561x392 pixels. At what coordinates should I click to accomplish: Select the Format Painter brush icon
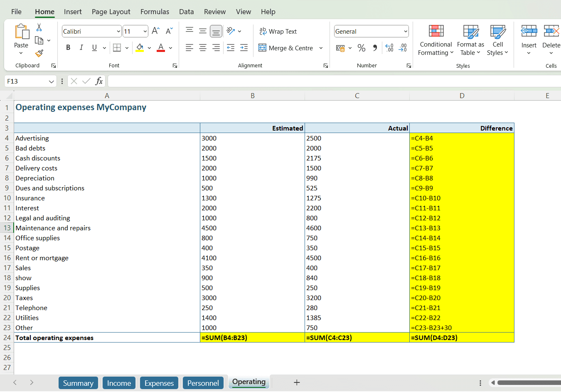39,53
